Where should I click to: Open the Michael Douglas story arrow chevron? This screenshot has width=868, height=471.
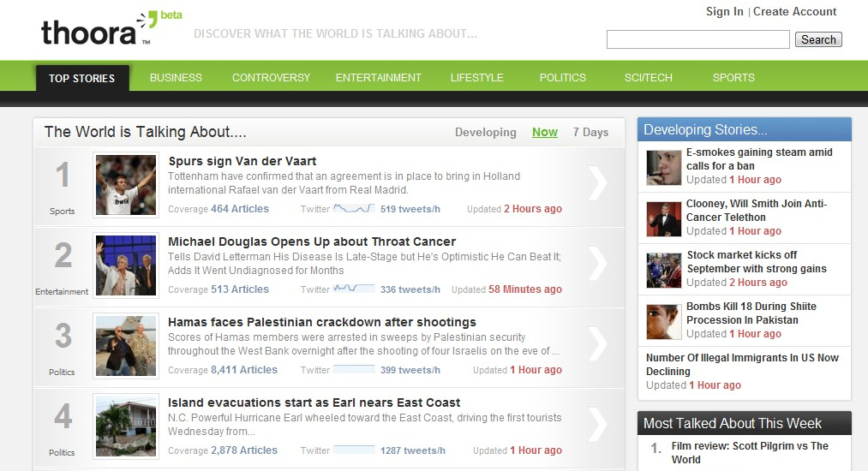pos(597,262)
